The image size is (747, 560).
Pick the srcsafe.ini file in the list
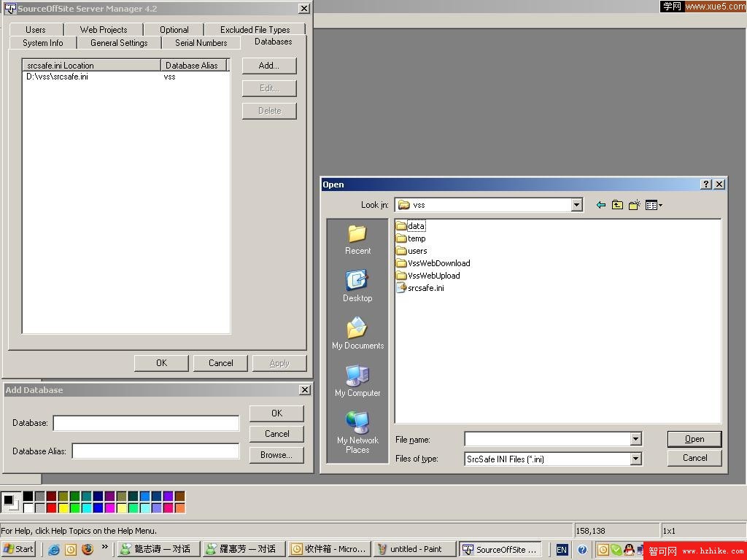[x=420, y=288]
